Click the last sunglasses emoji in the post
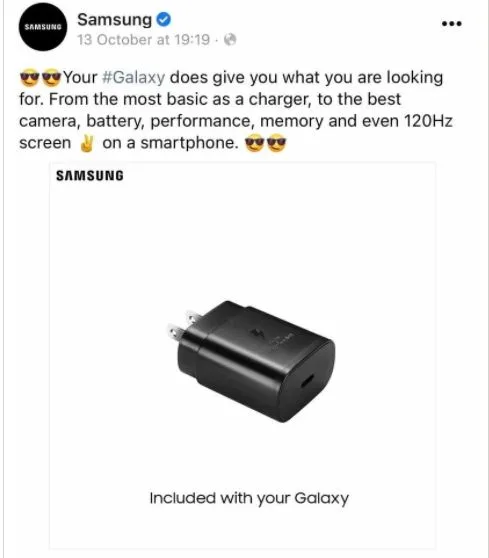This screenshot has height=558, width=489. 277,143
